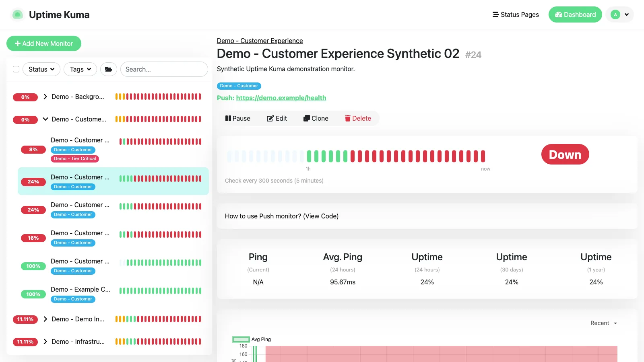Image resolution: width=644 pixels, height=362 pixels.
Task: Click the Synthetic Uptime Kuma demonstration monitor description
Action: click(x=286, y=69)
